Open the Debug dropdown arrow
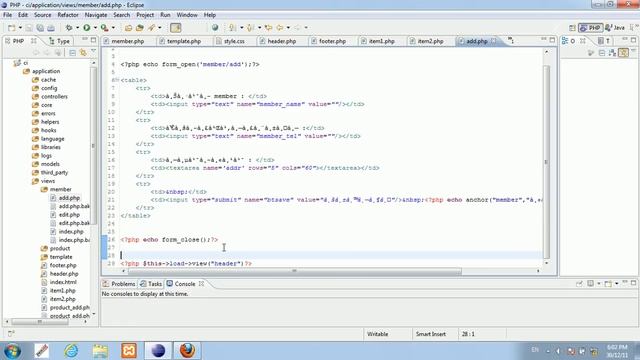 point(78,28)
